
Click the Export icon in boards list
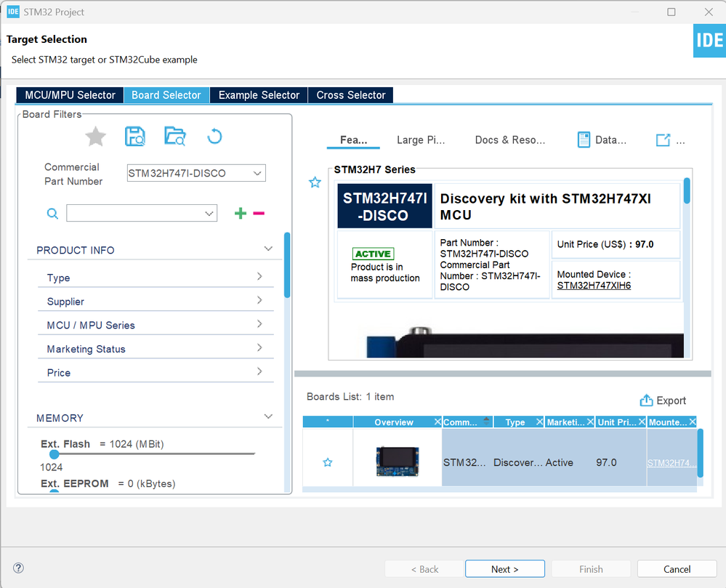646,400
